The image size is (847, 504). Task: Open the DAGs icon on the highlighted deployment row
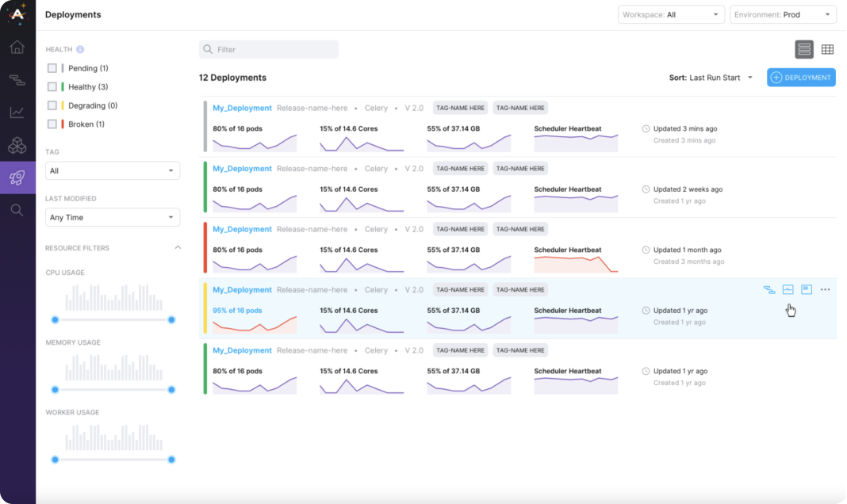(x=768, y=290)
